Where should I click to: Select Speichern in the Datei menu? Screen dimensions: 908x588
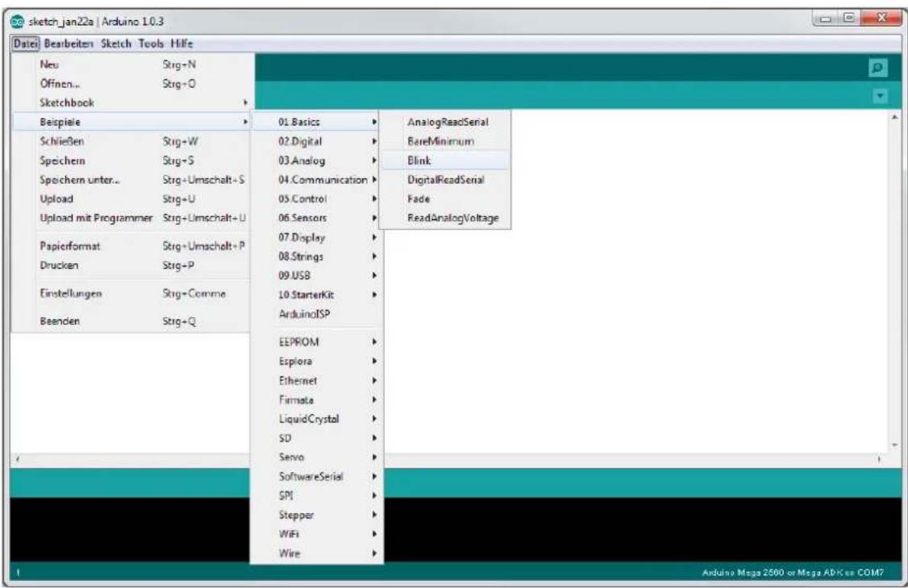point(132,161)
